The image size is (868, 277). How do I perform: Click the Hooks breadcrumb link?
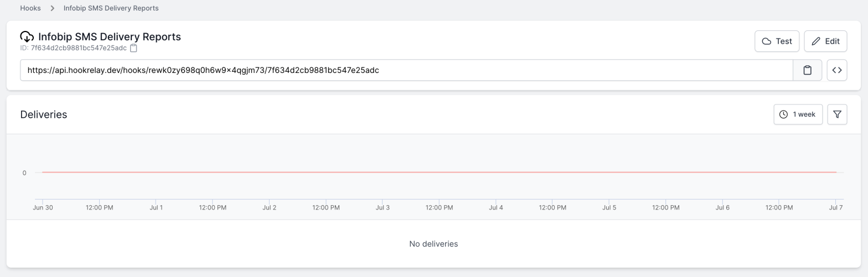click(x=30, y=8)
